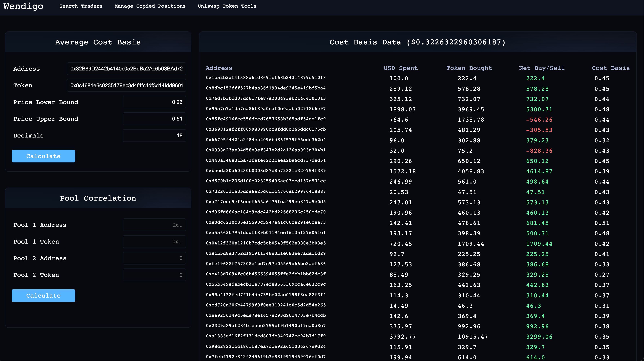644x361 pixels.
Task: Select address 0xd570b1e236d100c023259496ae03ccd157a531ee
Action: click(266, 181)
